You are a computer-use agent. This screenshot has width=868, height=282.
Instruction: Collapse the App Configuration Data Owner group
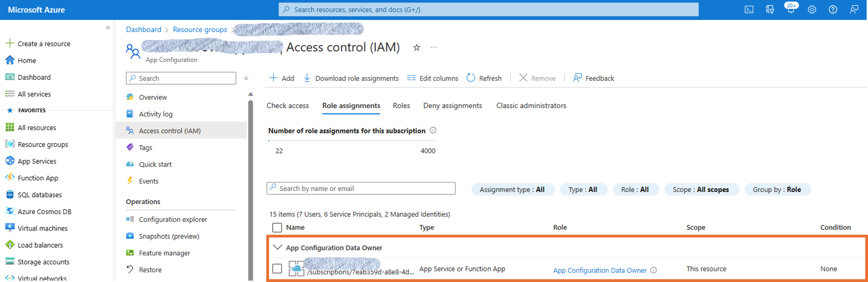coord(277,247)
